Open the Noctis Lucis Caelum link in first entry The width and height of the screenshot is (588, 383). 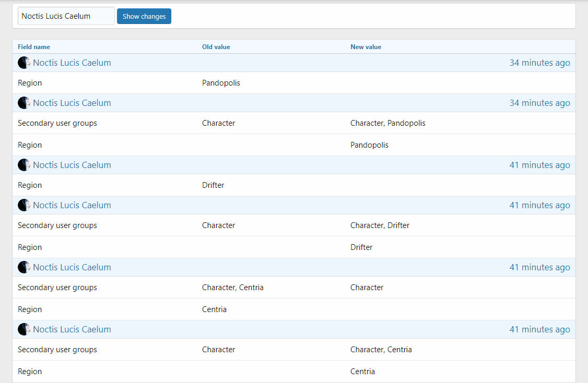tap(72, 63)
